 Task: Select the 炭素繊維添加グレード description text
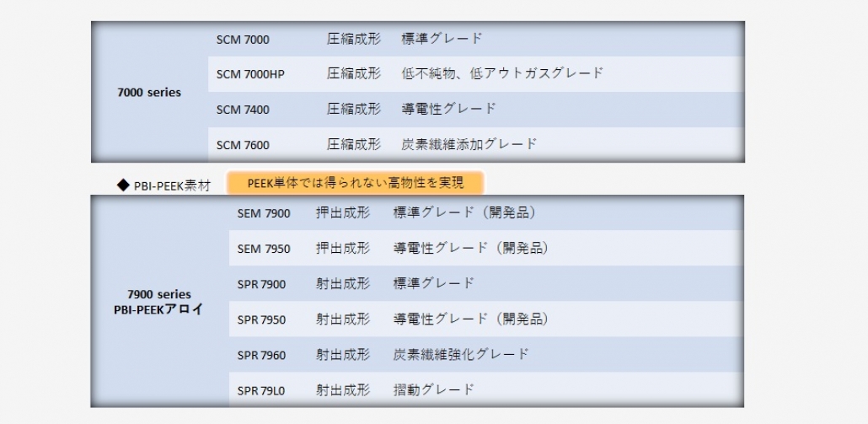469,144
